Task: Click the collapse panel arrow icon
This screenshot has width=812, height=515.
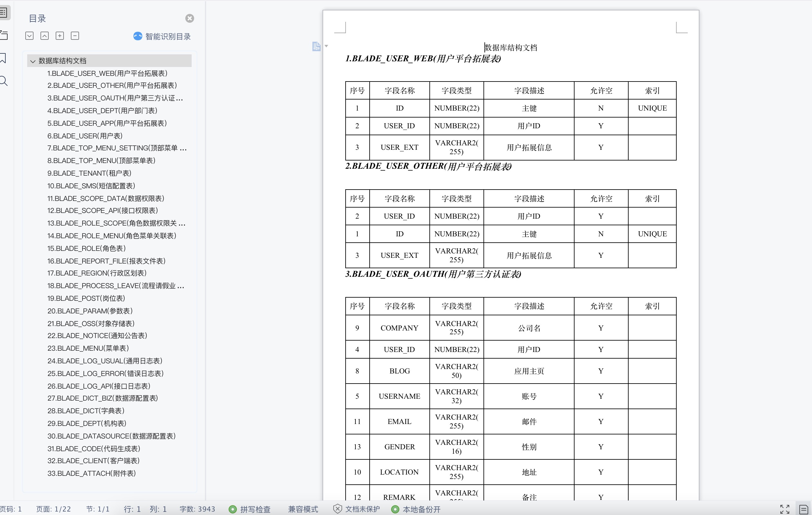Action: [x=45, y=36]
